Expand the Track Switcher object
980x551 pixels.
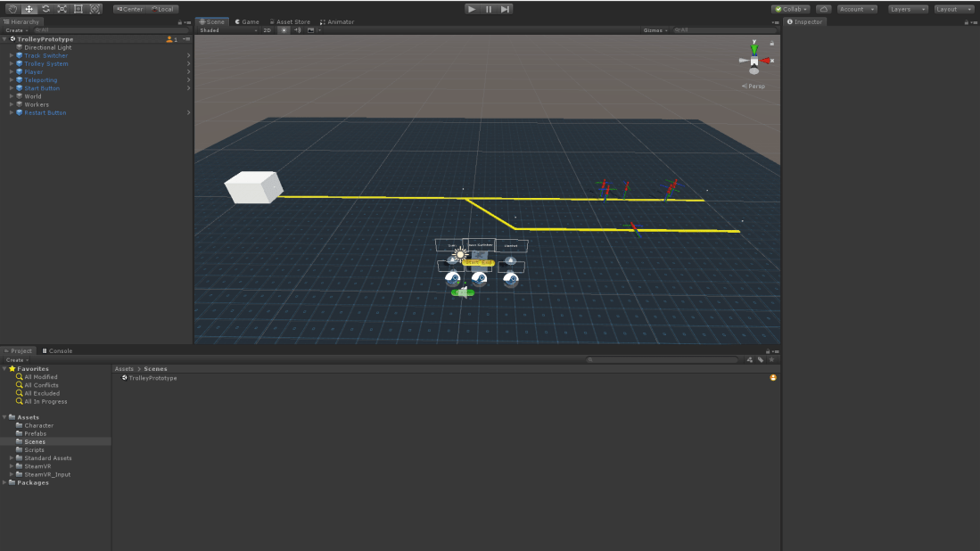click(x=12, y=55)
